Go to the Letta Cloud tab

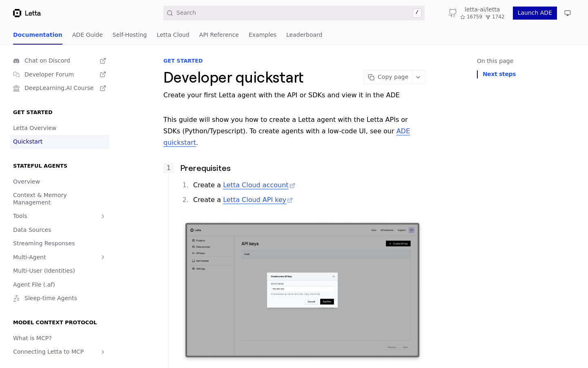click(173, 35)
